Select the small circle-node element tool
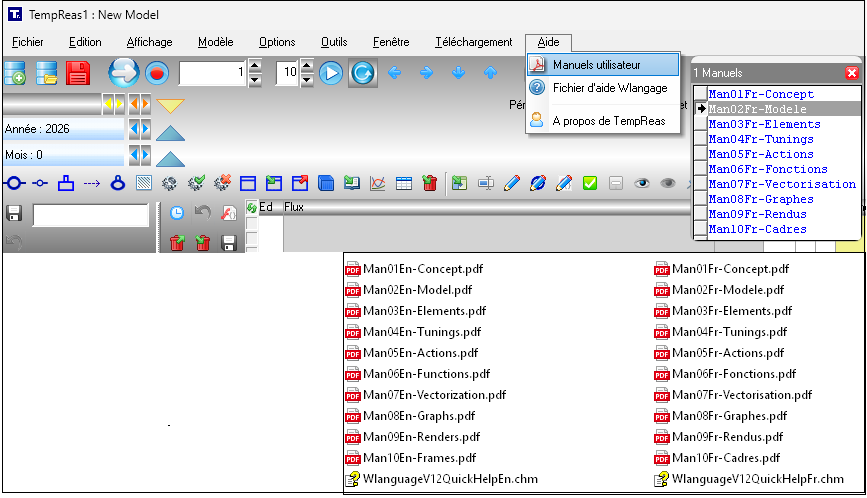The image size is (867, 498). pos(40,183)
